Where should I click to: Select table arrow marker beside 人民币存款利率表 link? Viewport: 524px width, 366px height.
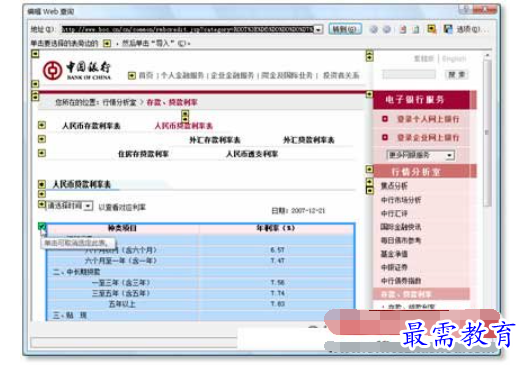(42, 125)
